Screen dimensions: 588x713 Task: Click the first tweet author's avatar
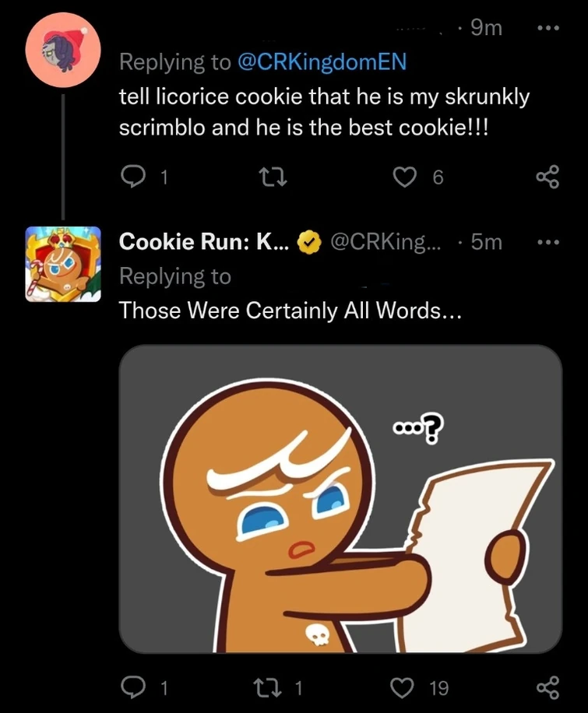click(63, 49)
